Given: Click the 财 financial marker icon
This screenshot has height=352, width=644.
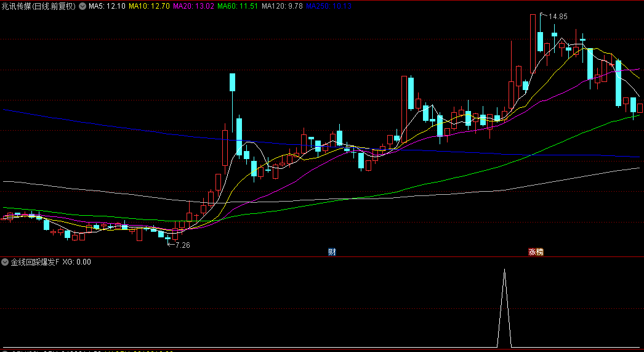Looking at the screenshot, I should [332, 252].
